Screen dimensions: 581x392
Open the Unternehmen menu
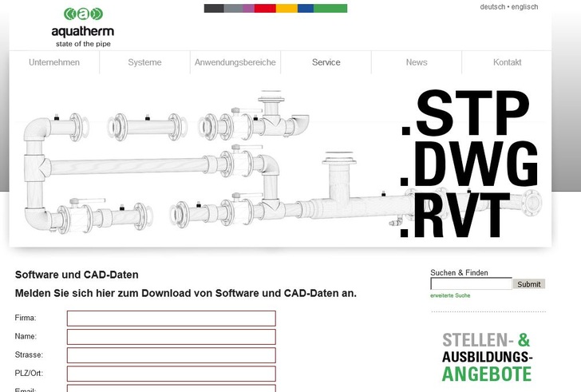coord(54,62)
